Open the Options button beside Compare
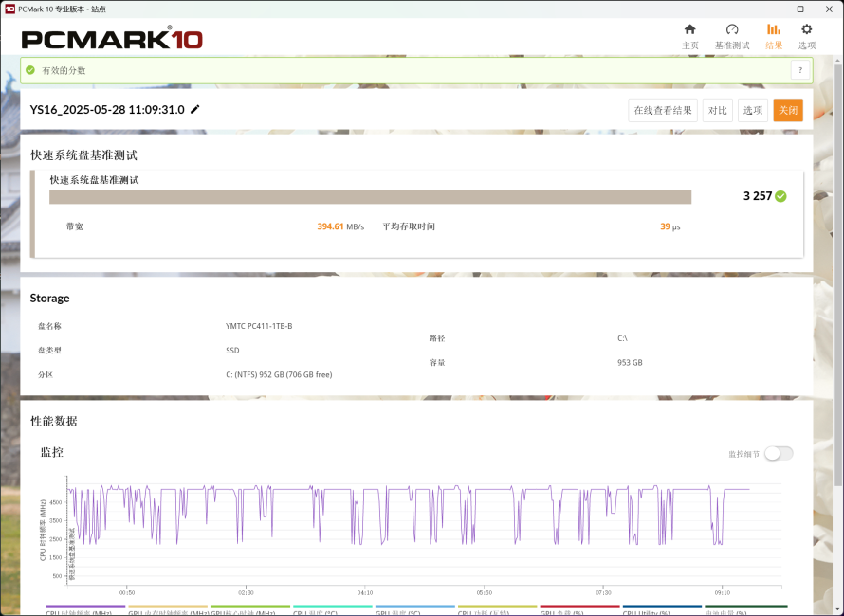 pos(752,109)
